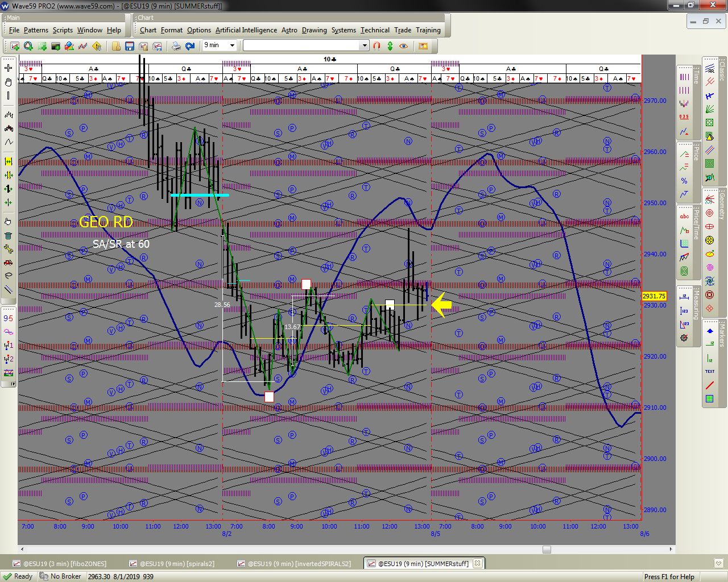This screenshot has width=728, height=582.
Task: Toggle the eye visibility icon in toolbar
Action: pos(404,45)
